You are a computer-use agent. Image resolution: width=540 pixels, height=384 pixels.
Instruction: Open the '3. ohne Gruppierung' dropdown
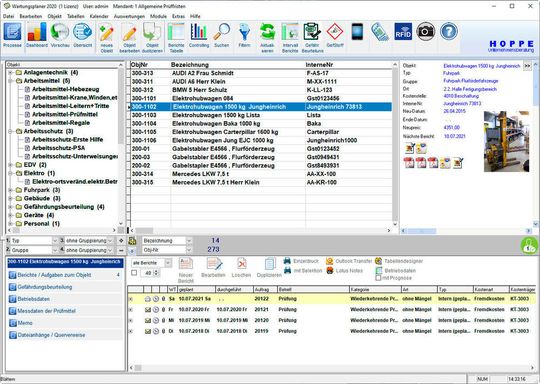[110, 240]
